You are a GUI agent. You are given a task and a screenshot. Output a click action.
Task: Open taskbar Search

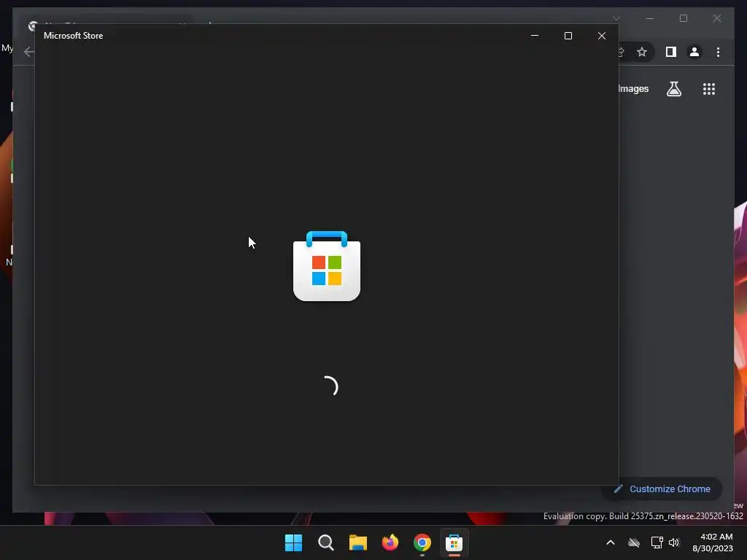[326, 542]
